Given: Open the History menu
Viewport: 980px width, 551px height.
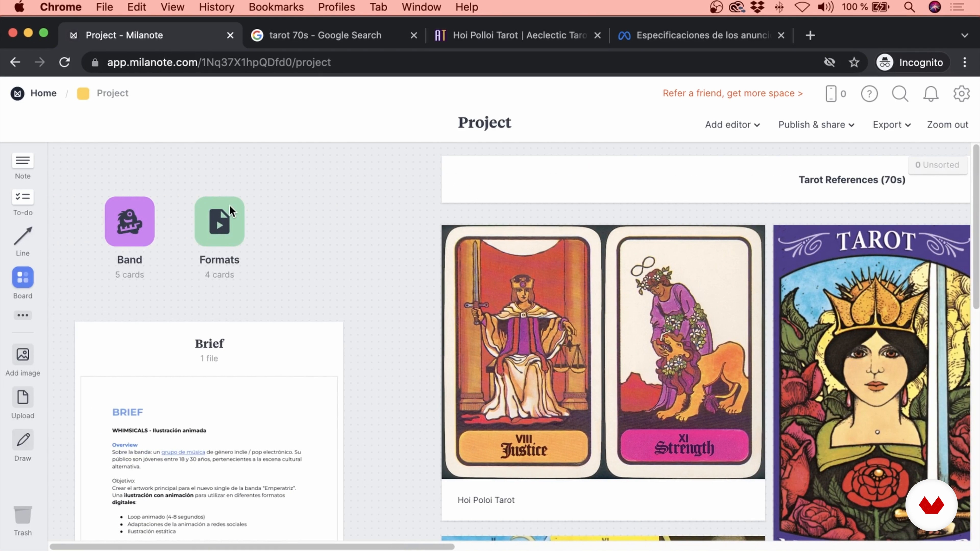Looking at the screenshot, I should click(216, 7).
